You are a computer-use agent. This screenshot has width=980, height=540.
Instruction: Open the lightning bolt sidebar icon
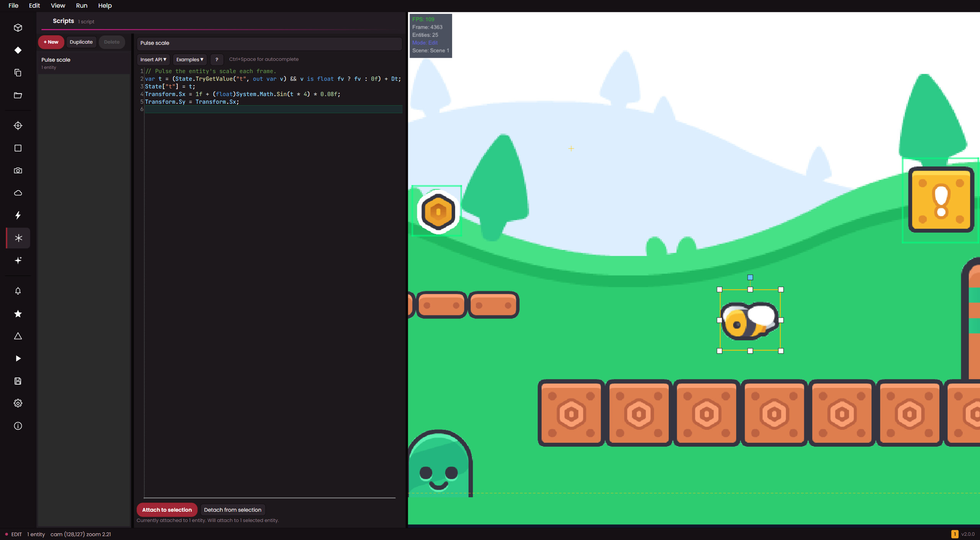[x=18, y=215]
